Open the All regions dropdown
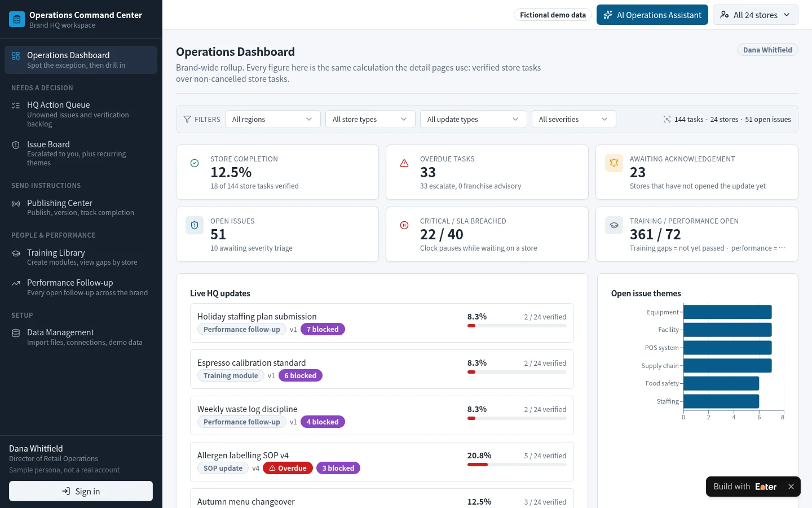The image size is (812, 508). 273,119
